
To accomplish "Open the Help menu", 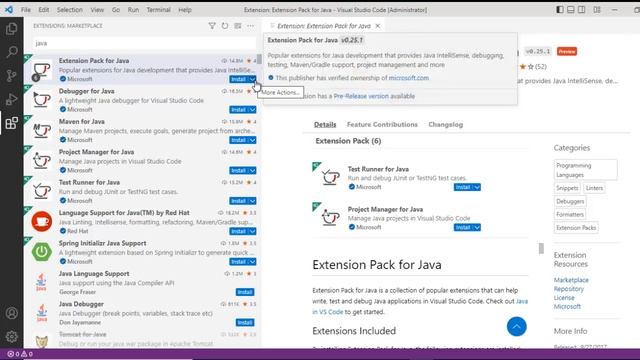I will click(x=185, y=9).
